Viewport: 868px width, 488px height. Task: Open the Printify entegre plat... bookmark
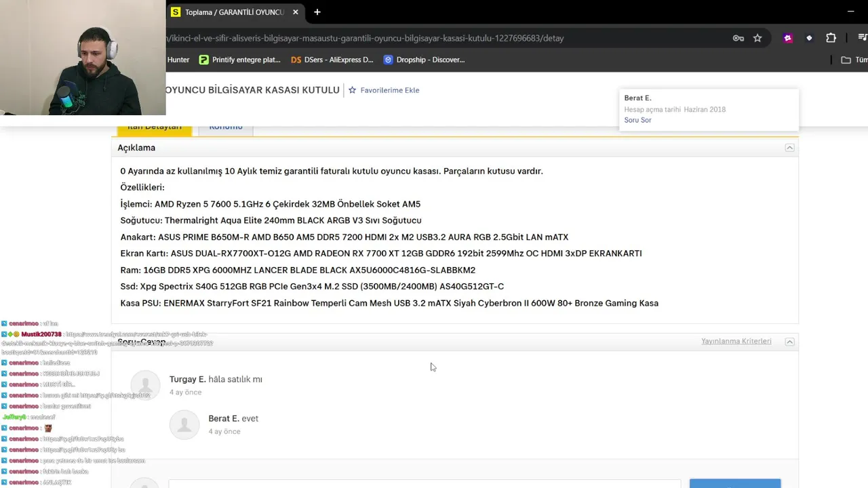tap(239, 60)
